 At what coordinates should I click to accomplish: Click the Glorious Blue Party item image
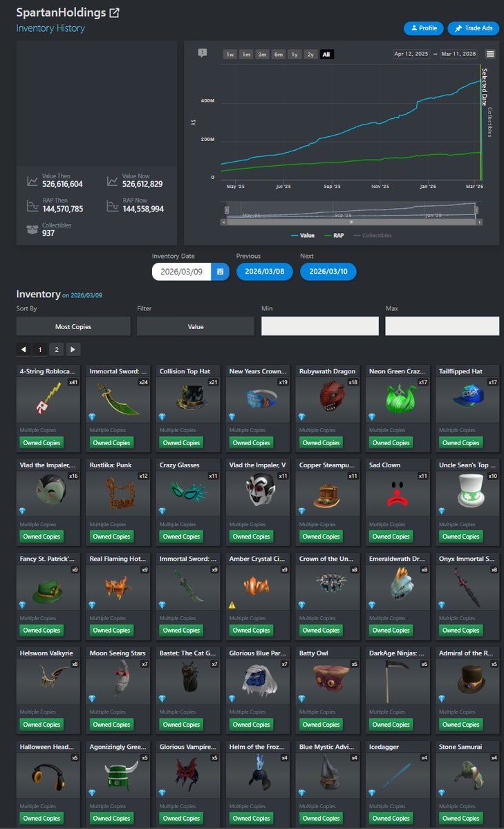[258, 681]
